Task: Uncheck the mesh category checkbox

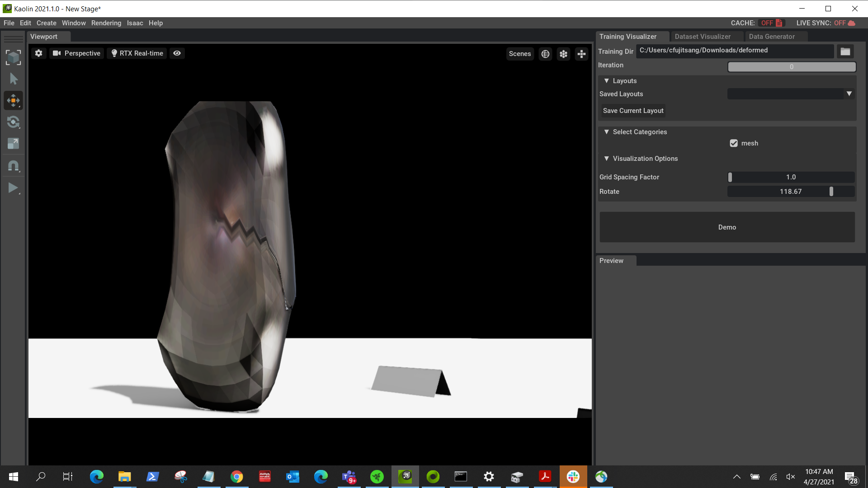Action: (x=733, y=143)
